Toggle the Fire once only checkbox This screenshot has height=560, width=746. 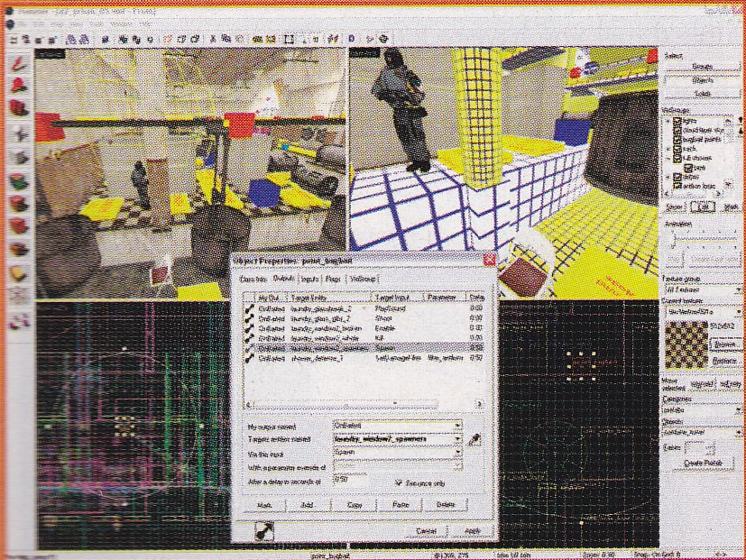400,483
